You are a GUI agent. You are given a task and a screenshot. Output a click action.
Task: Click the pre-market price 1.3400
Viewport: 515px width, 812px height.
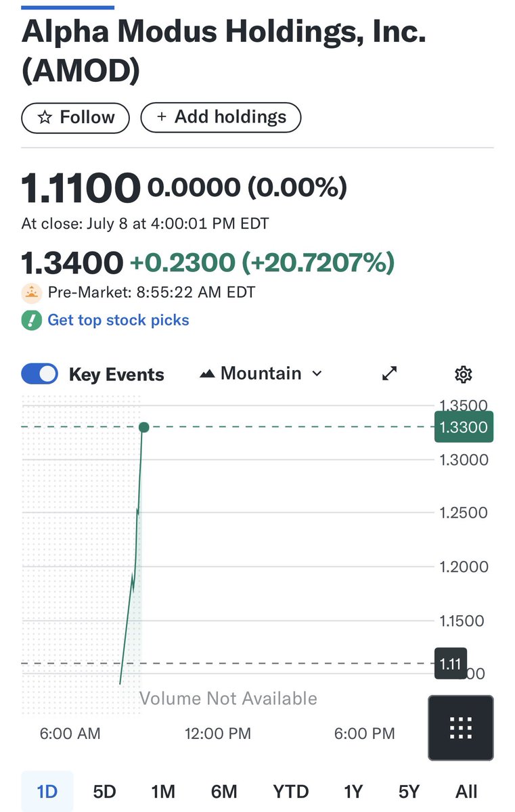(x=72, y=263)
